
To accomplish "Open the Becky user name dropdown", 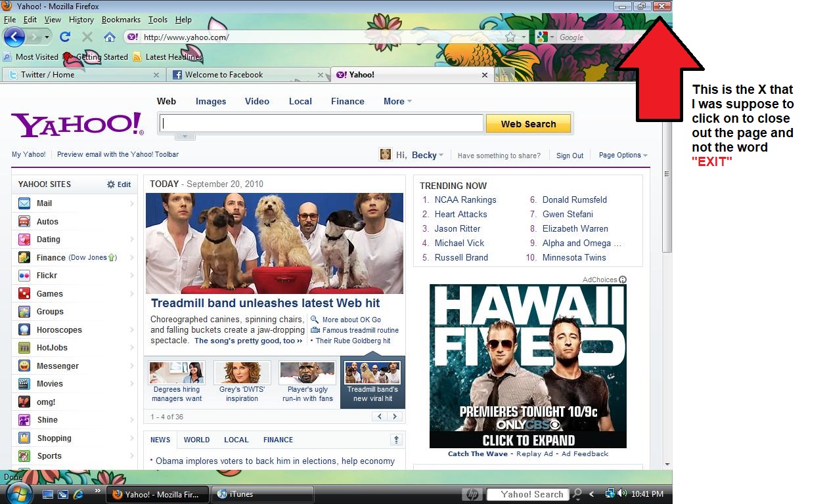I will pyautogui.click(x=427, y=155).
